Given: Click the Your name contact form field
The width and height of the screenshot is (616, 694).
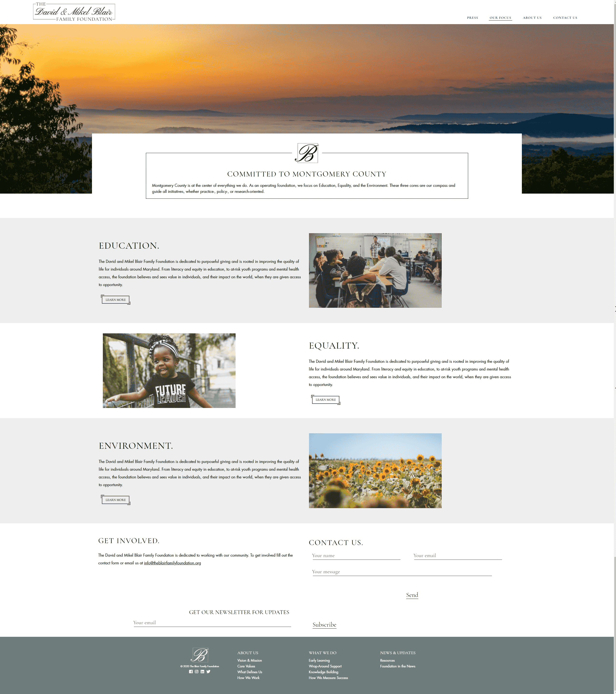Looking at the screenshot, I should (356, 555).
